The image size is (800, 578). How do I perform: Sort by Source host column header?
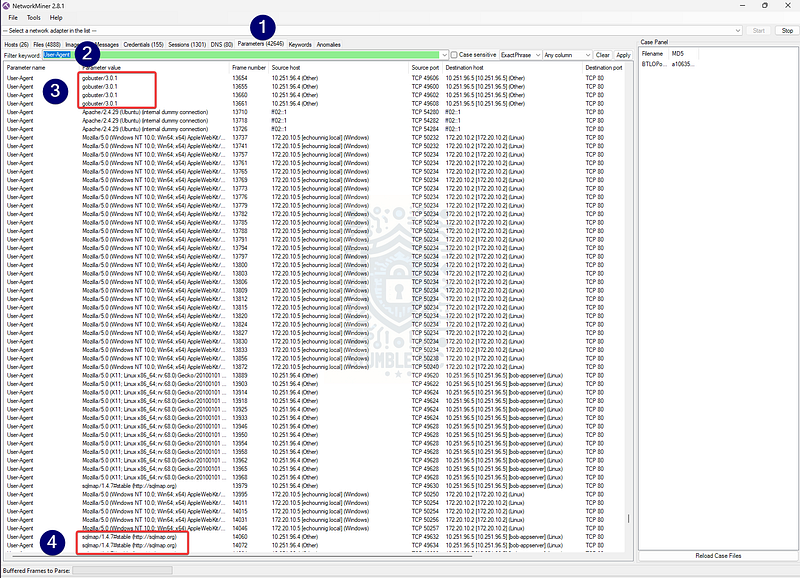[x=339, y=67]
